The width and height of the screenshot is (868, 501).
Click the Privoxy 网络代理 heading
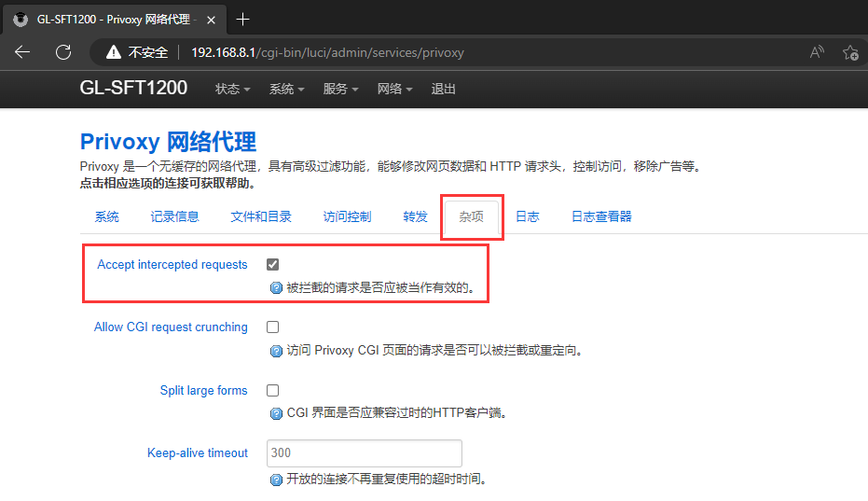(x=168, y=142)
